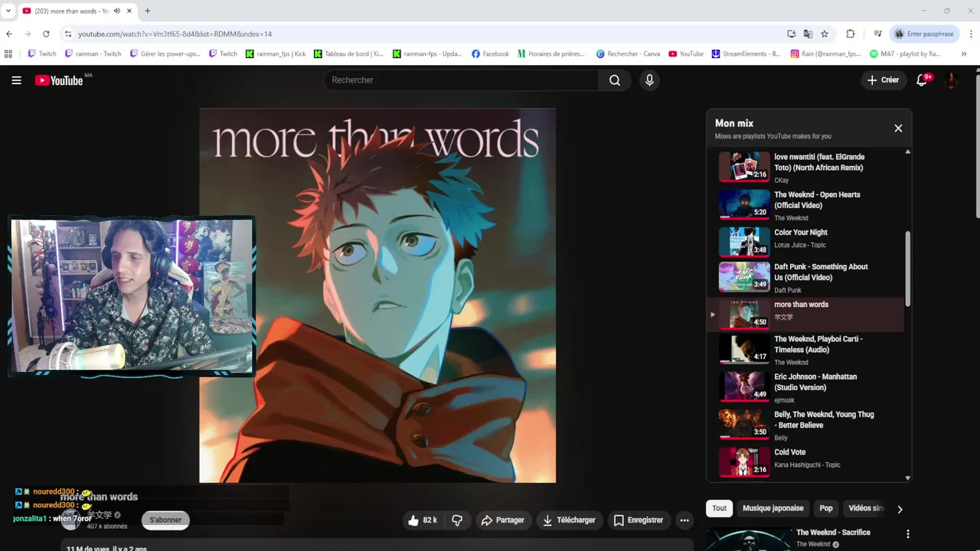Select the Pop filter chip
This screenshot has width=980, height=551.
[x=826, y=508]
